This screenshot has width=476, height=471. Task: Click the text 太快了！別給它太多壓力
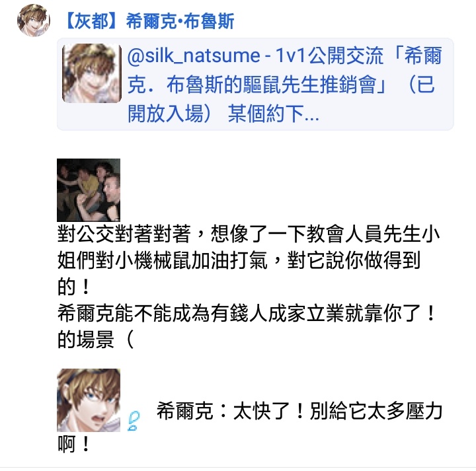[x=338, y=412]
